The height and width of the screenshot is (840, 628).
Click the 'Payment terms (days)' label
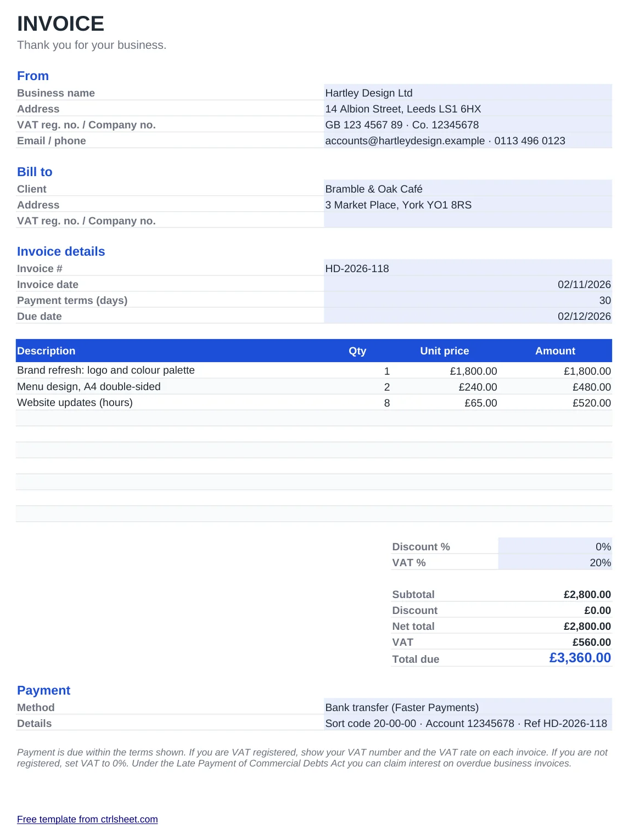72,300
